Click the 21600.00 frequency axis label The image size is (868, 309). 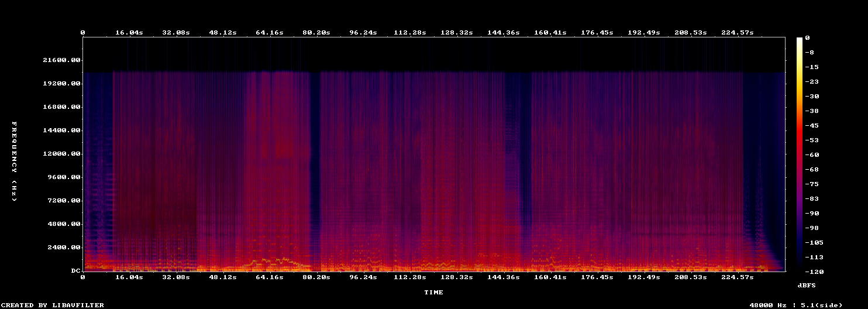tap(62, 60)
